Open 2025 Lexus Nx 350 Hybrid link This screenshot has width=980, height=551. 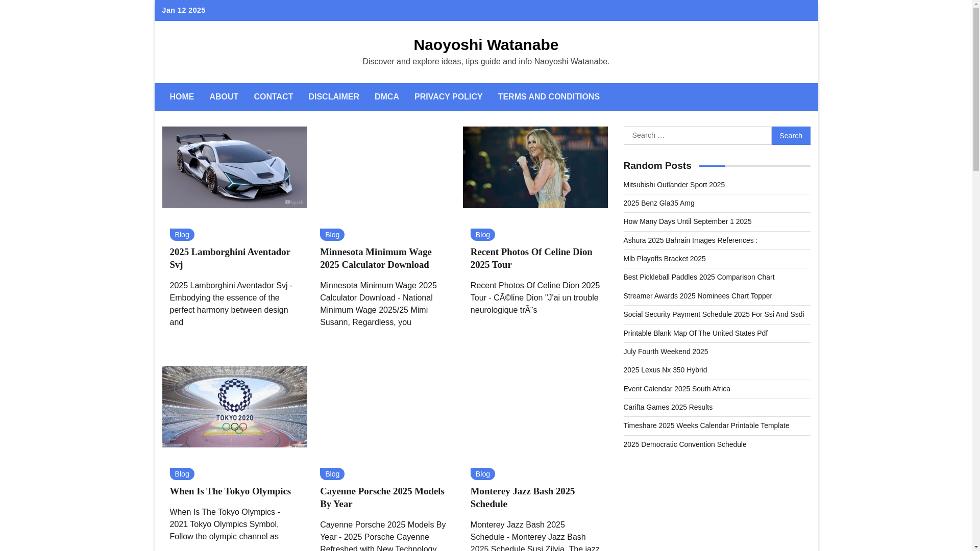[x=665, y=370]
